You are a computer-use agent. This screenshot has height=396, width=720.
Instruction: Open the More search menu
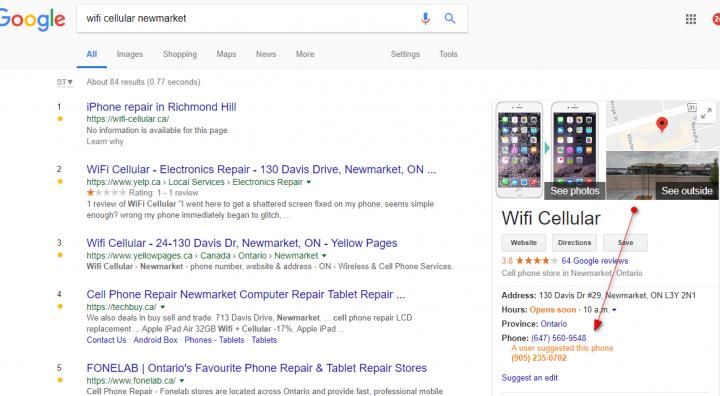click(305, 54)
